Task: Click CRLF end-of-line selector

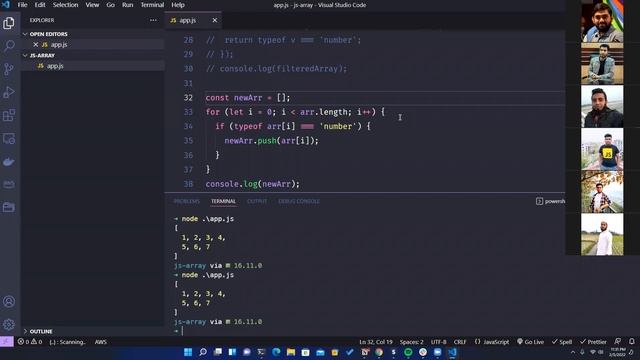Action: pyautogui.click(x=460, y=342)
